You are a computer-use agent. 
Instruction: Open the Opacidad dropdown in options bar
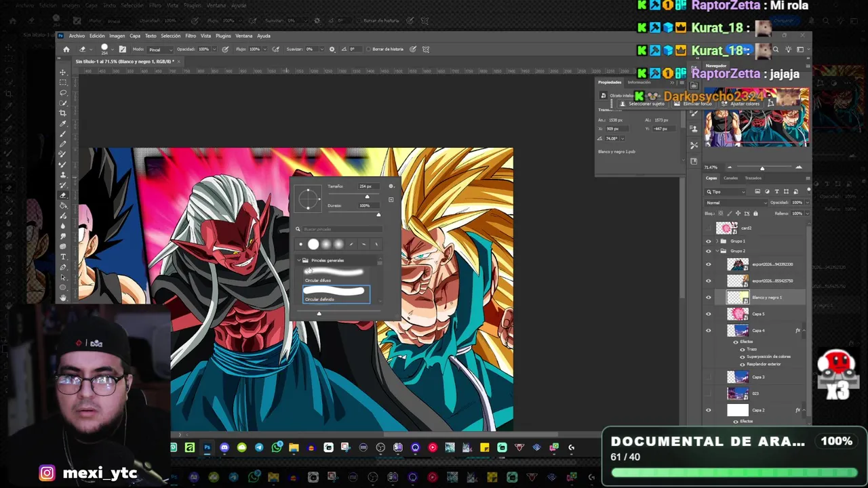coord(214,49)
